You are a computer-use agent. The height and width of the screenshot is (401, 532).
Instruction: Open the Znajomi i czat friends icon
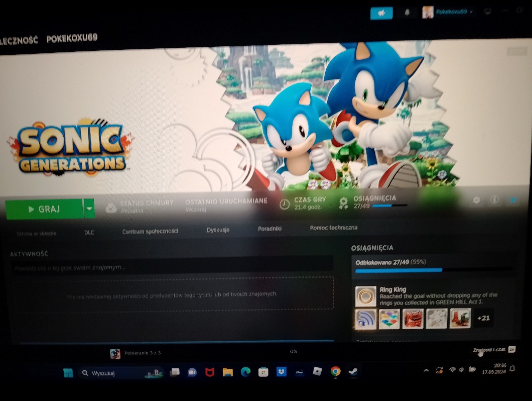511,349
